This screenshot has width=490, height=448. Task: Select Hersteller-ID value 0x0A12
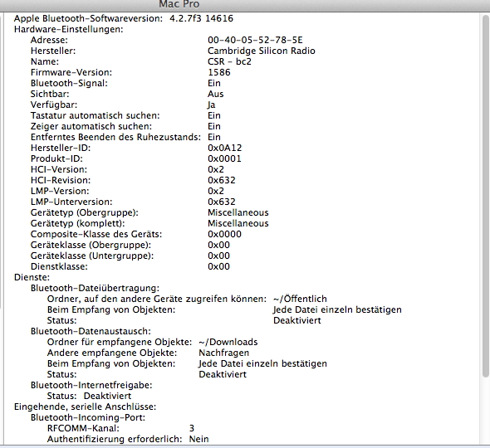click(225, 148)
